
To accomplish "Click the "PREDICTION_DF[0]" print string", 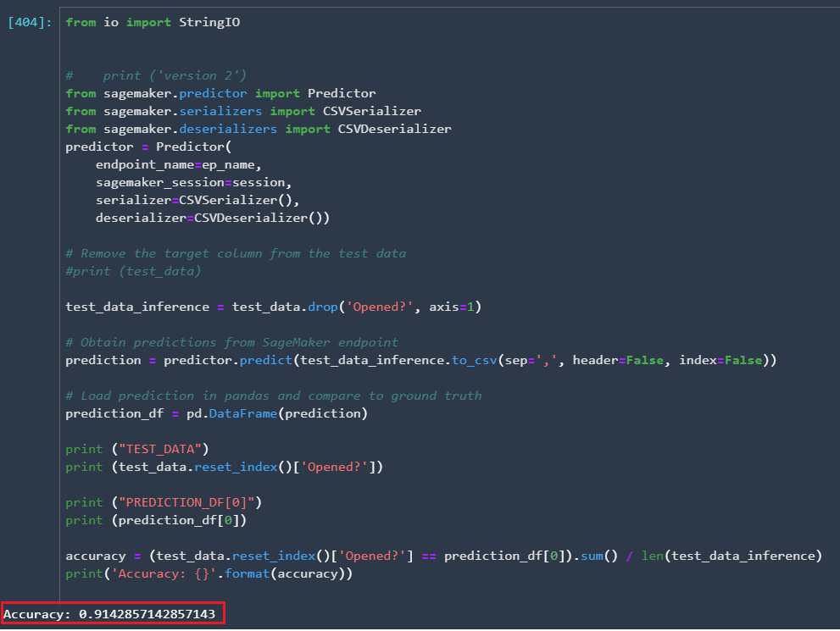I will pos(186,502).
